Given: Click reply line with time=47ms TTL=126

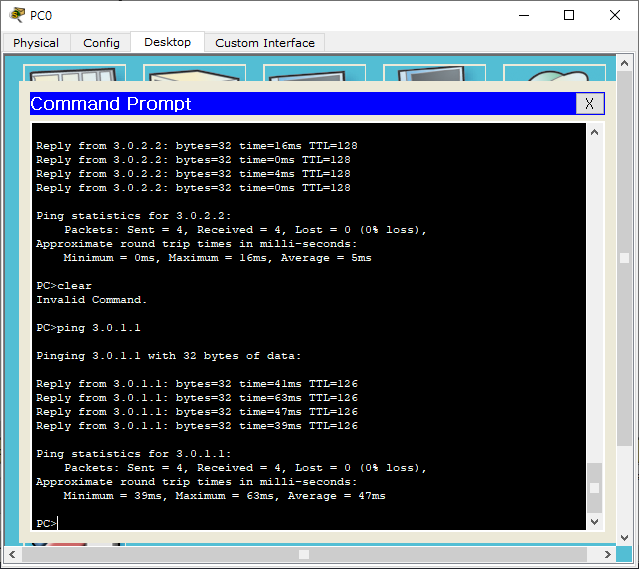Looking at the screenshot, I should [197, 412].
